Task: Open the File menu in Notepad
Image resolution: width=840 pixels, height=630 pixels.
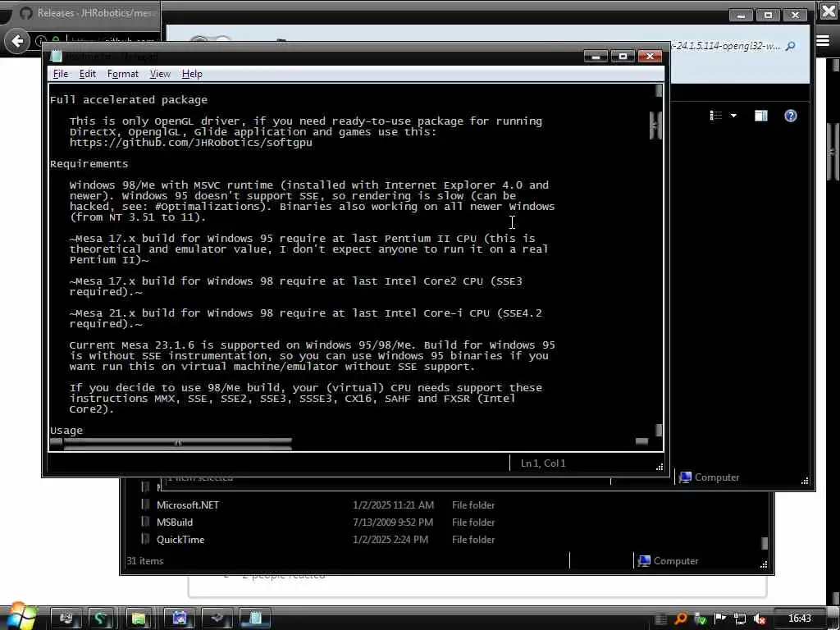Action: 61,74
